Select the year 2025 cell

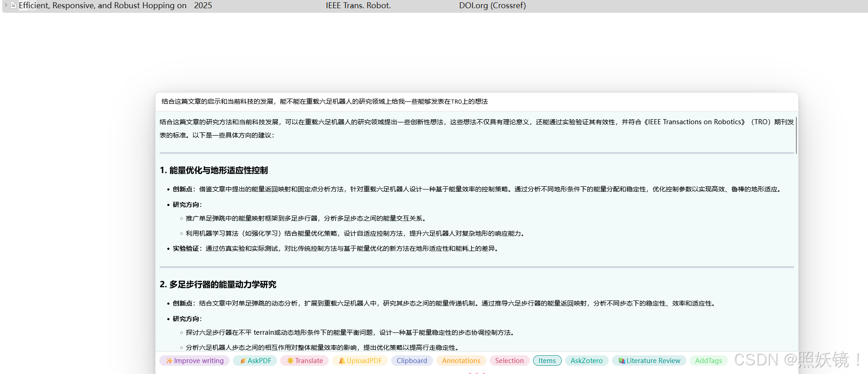(203, 5)
